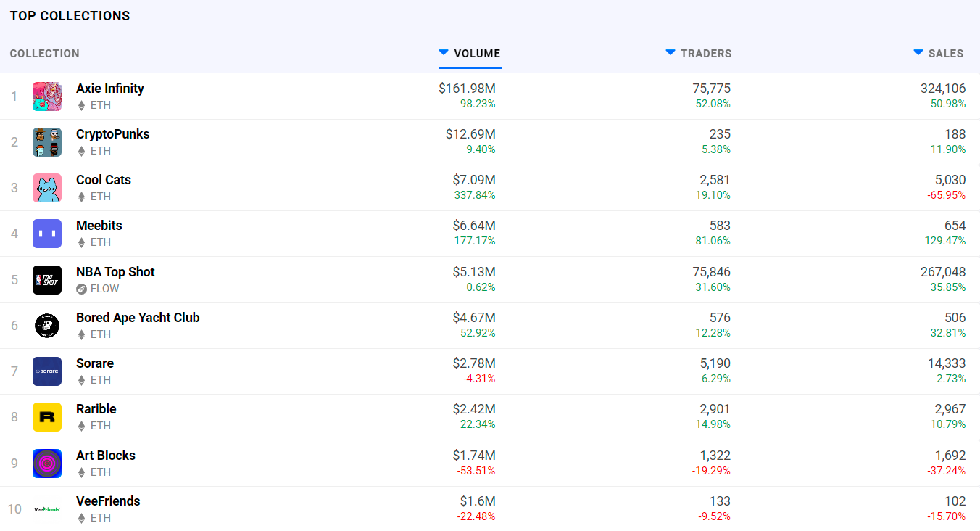The width and height of the screenshot is (980, 531).
Task: Click Sorare volume change -4.31%
Action: point(479,379)
